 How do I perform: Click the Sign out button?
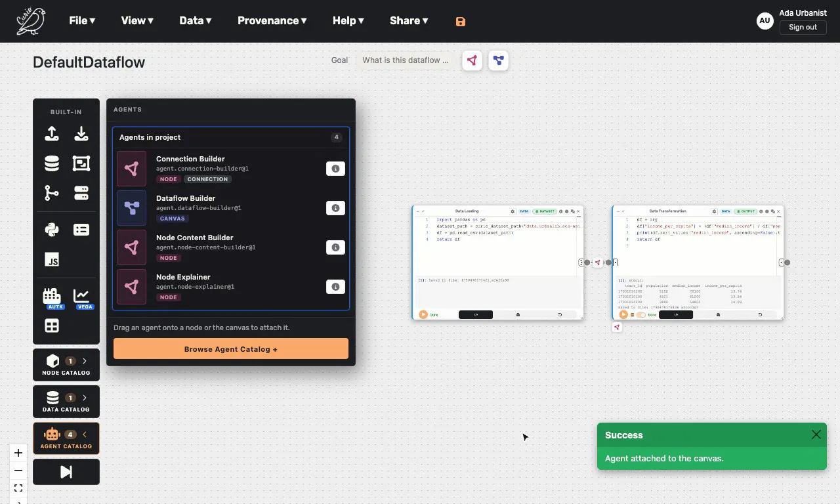click(x=803, y=27)
